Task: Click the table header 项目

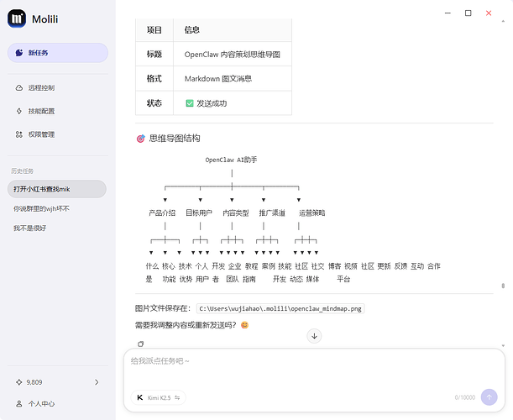Action: click(154, 30)
